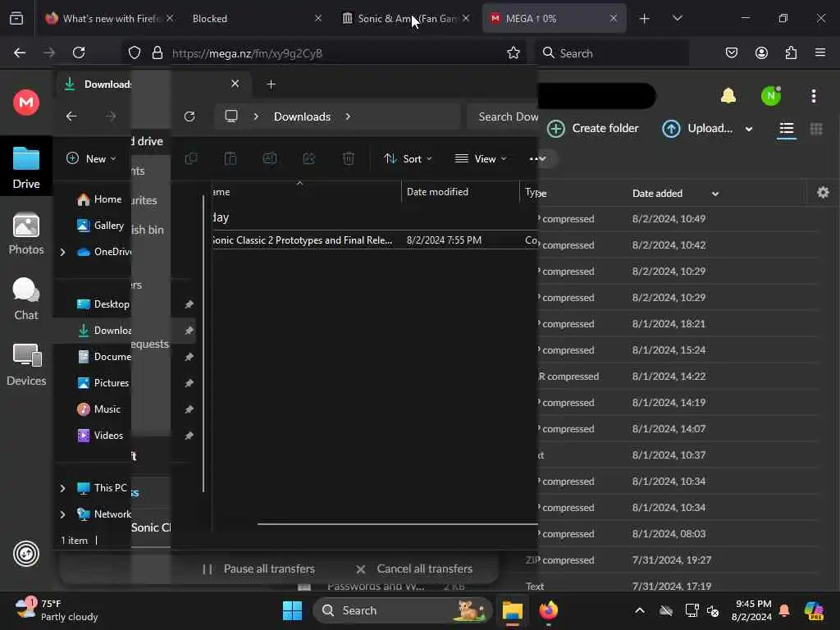The width and height of the screenshot is (840, 630).
Task: Select Sonic Classic 2 Prototypes file
Action: 375,240
